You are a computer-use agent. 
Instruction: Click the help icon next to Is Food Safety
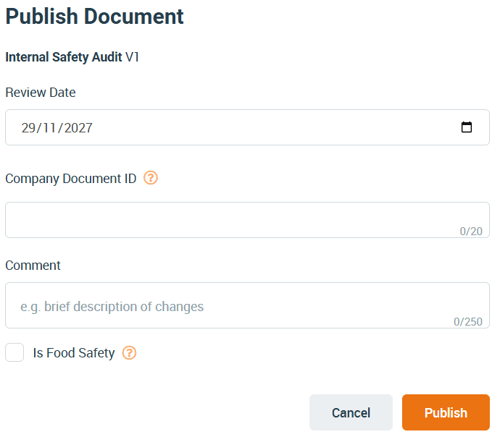coord(129,353)
